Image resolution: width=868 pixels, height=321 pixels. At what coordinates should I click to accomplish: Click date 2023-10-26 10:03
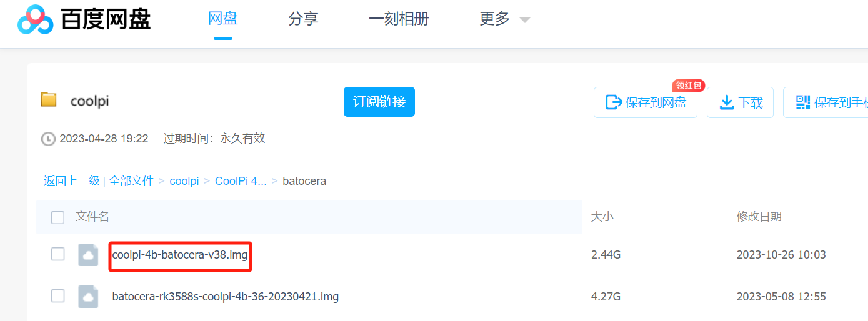pos(781,255)
